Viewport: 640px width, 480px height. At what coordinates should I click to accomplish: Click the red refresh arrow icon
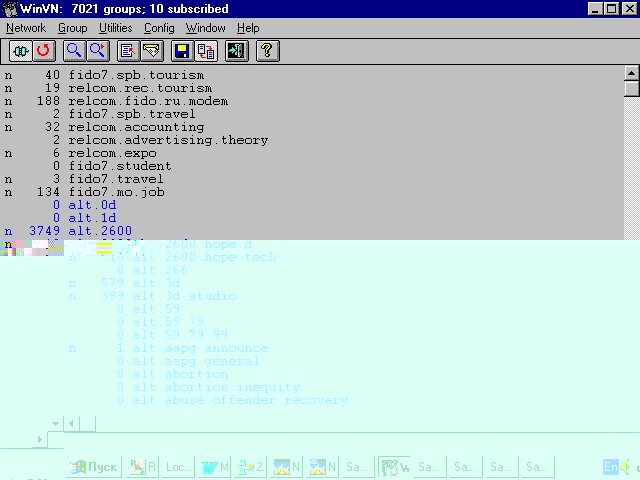pyautogui.click(x=43, y=50)
